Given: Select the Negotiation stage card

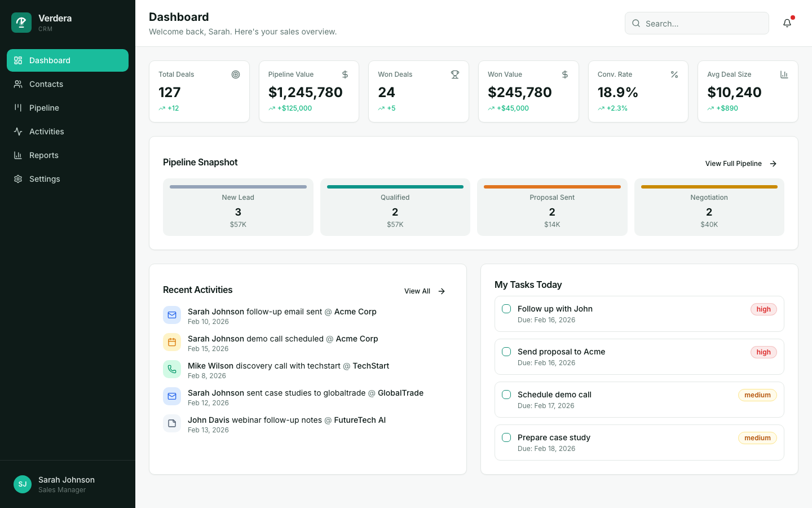Looking at the screenshot, I should pos(709,207).
